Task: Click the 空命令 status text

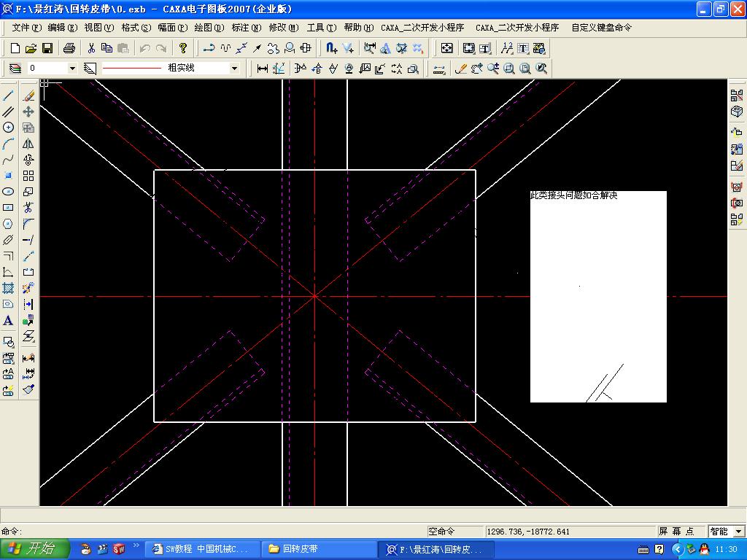Action: click(x=441, y=531)
